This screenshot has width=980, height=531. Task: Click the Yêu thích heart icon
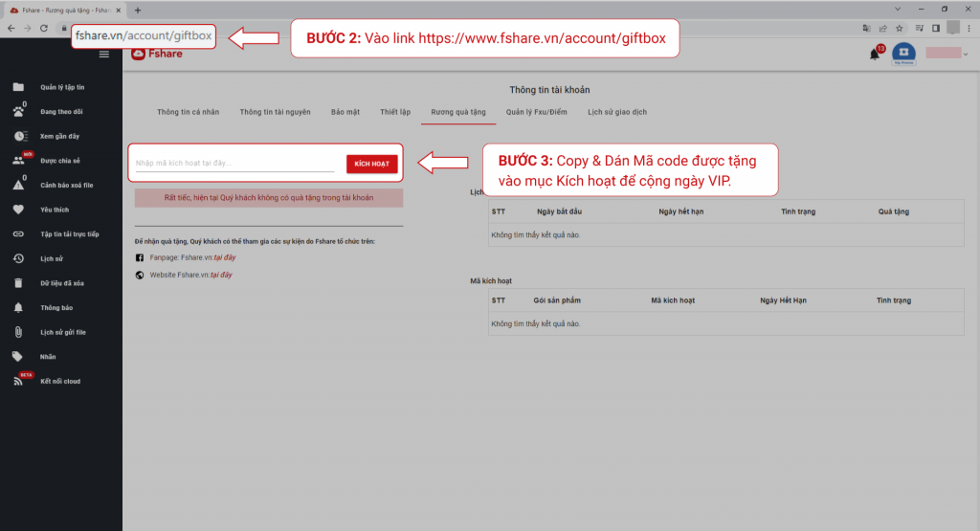18,210
